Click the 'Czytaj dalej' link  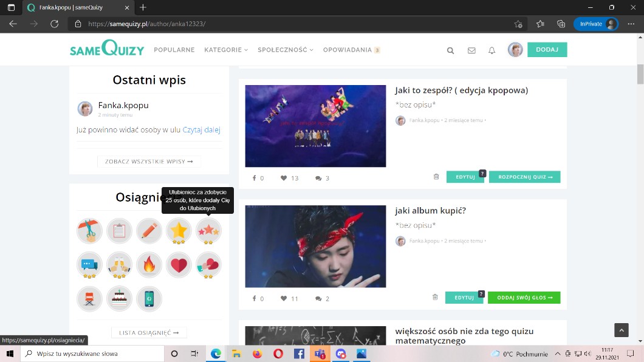[x=201, y=129]
